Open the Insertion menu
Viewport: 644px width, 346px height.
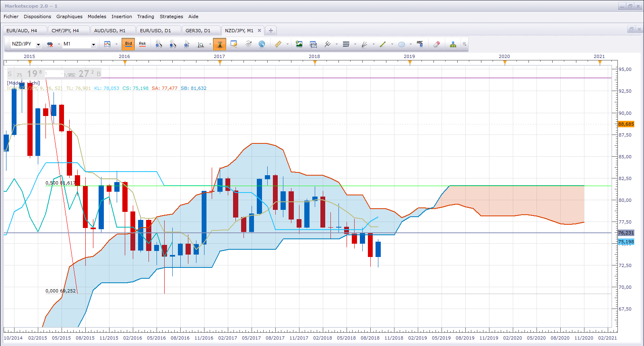tap(122, 17)
